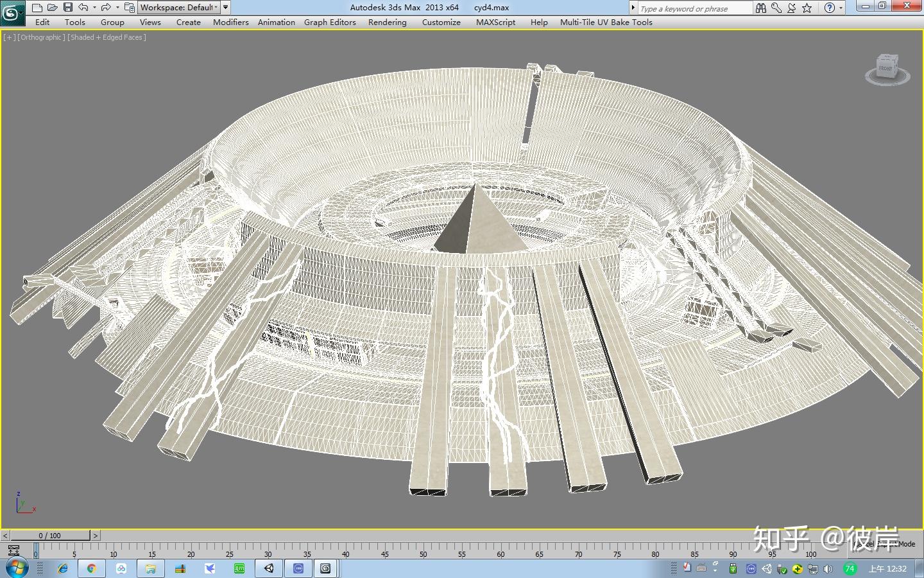Viewport: 924px width, 578px height.
Task: Open Google Chrome from the taskbar
Action: pyautogui.click(x=92, y=568)
